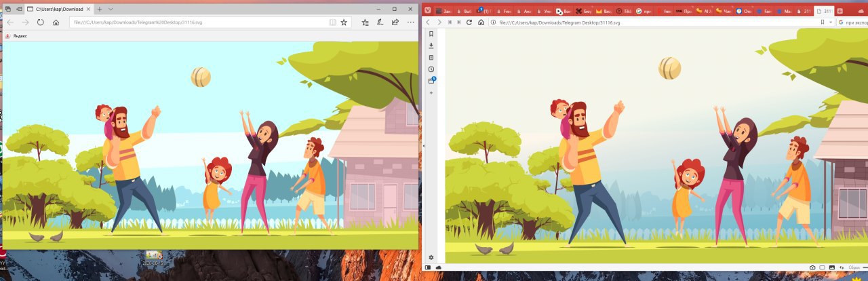
Task: Click the Сброс zoom reset button
Action: pyautogui.click(x=856, y=267)
